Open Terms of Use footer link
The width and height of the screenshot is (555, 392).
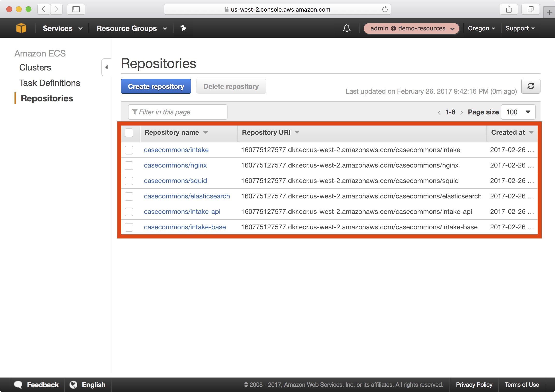(x=522, y=385)
